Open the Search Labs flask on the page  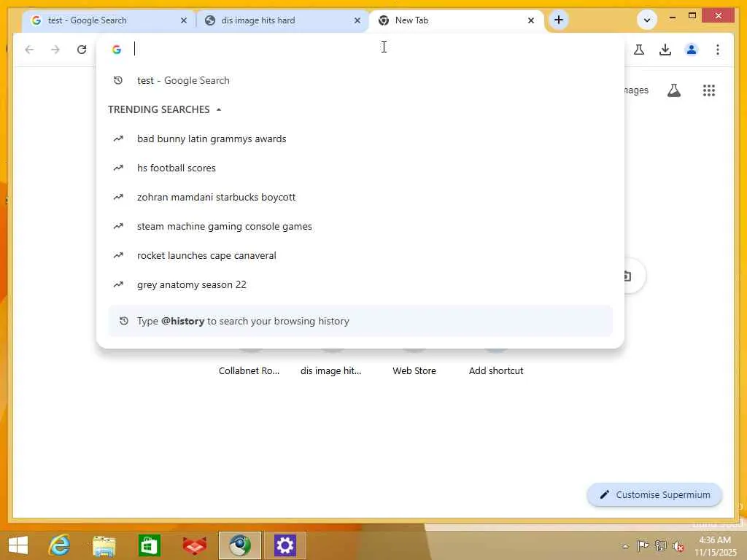click(673, 90)
